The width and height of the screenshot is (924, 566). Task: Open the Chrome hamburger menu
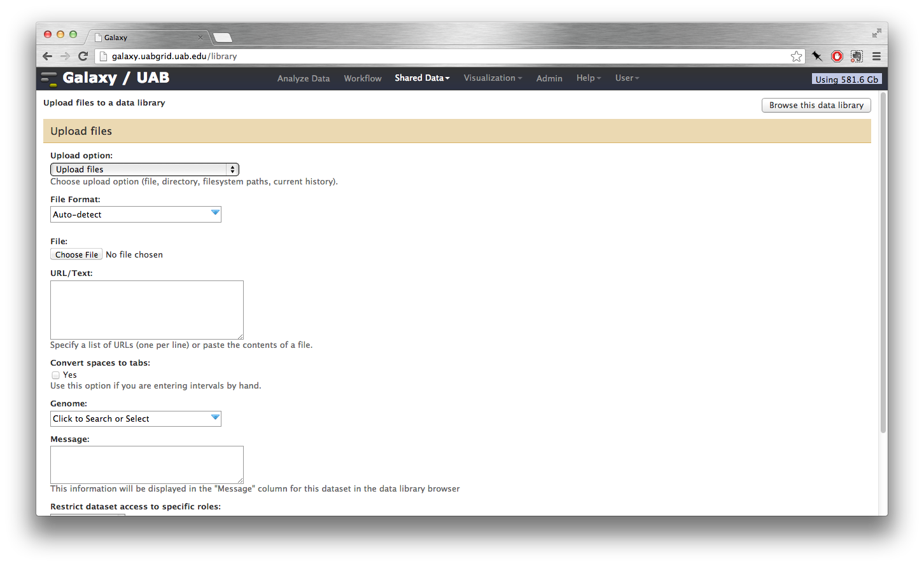click(x=876, y=57)
